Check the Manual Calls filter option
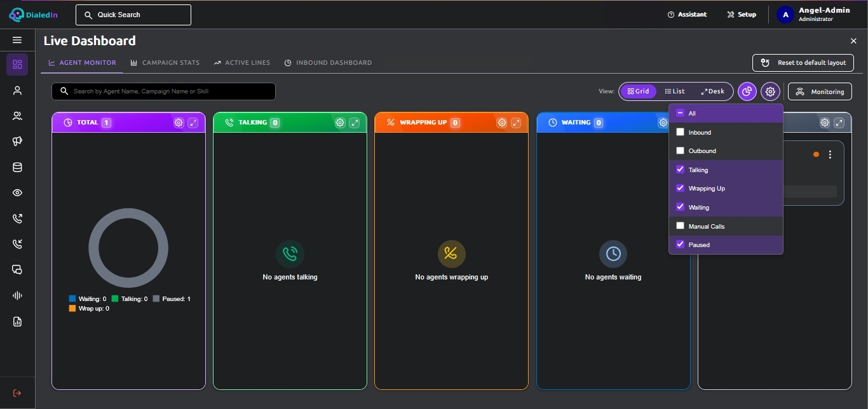The image size is (868, 409). click(x=680, y=225)
